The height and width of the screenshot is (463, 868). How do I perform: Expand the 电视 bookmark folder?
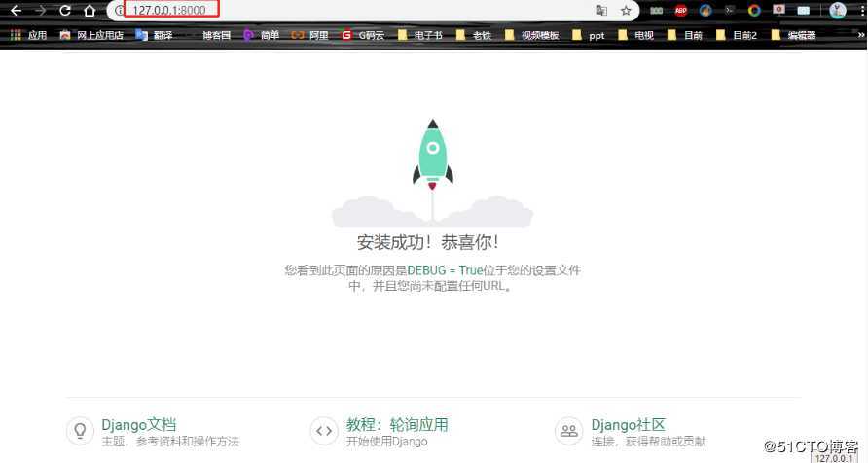point(636,35)
